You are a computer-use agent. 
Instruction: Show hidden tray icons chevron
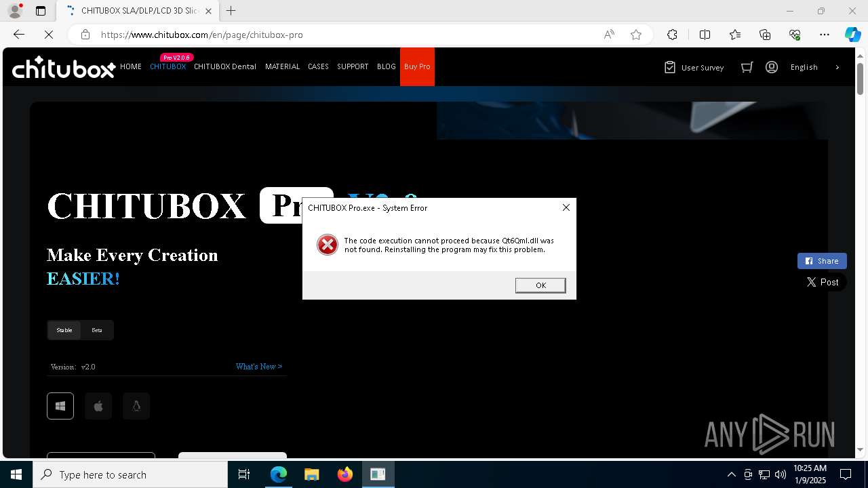(x=731, y=474)
